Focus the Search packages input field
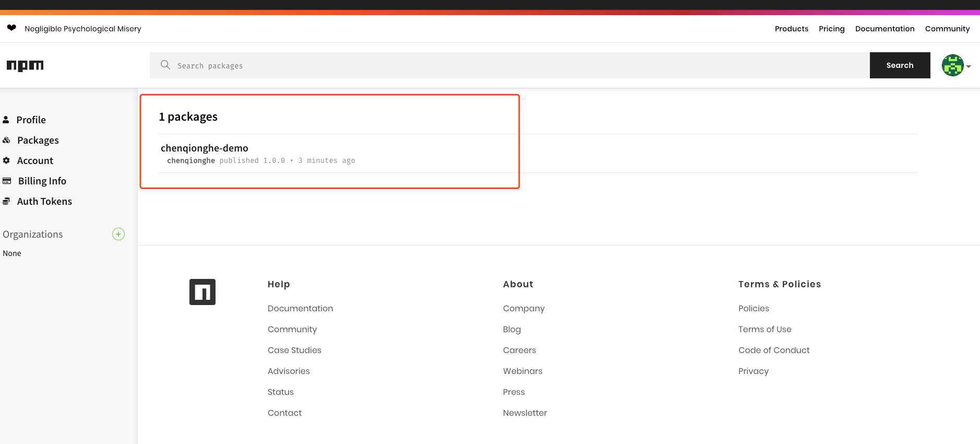Screen dimensions: 980x444 pos(510,65)
